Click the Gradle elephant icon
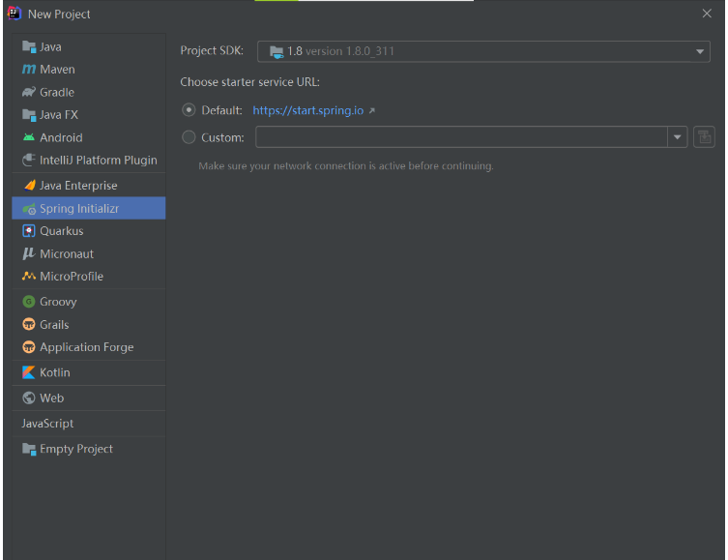 [29, 92]
